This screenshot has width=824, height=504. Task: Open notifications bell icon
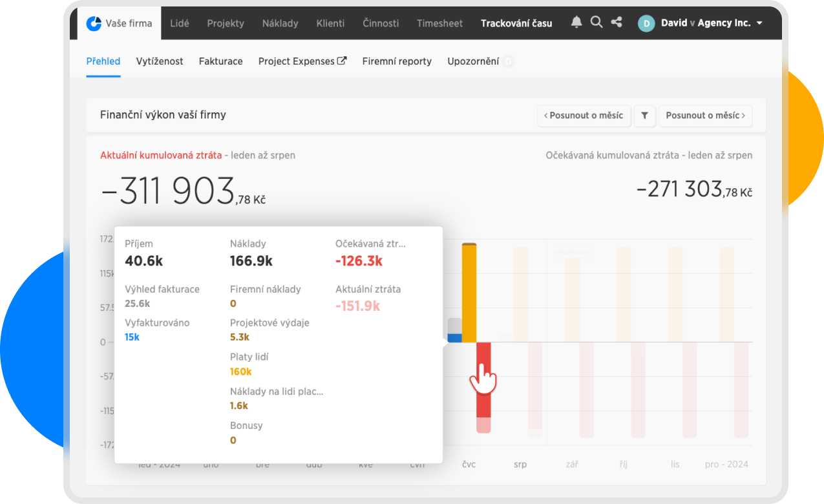576,23
